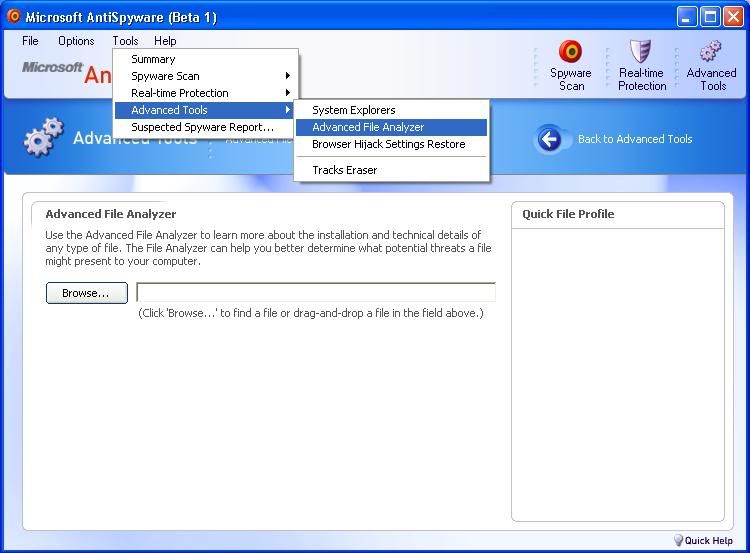Click the large gears icon in header
The height and width of the screenshot is (553, 750).
pyautogui.click(x=44, y=137)
